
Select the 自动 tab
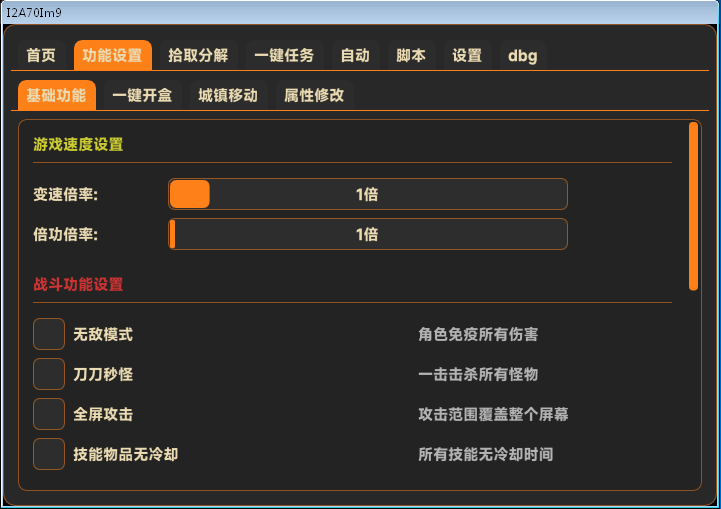pyautogui.click(x=355, y=55)
